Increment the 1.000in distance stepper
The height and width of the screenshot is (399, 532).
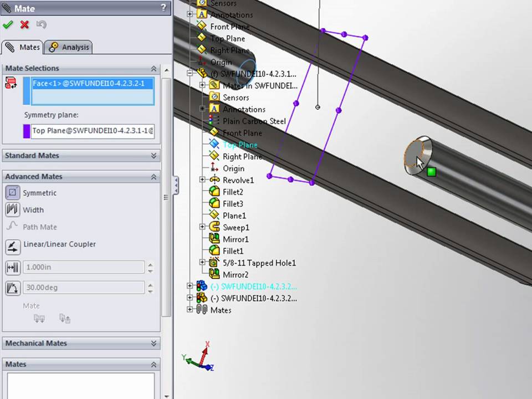click(x=150, y=264)
